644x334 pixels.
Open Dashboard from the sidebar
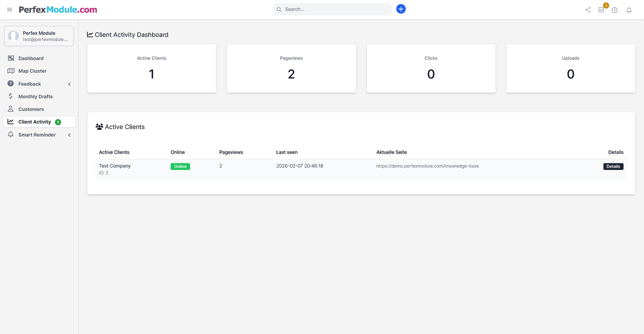click(31, 58)
